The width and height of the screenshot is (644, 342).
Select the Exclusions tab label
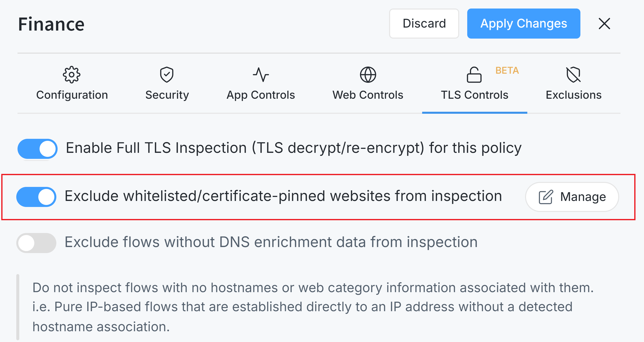click(x=574, y=95)
